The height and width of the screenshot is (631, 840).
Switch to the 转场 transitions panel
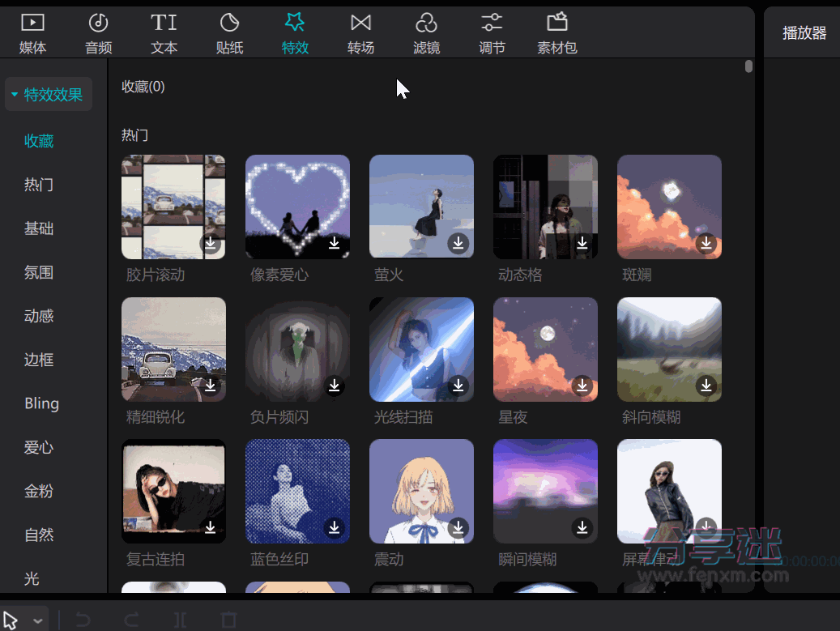click(360, 32)
